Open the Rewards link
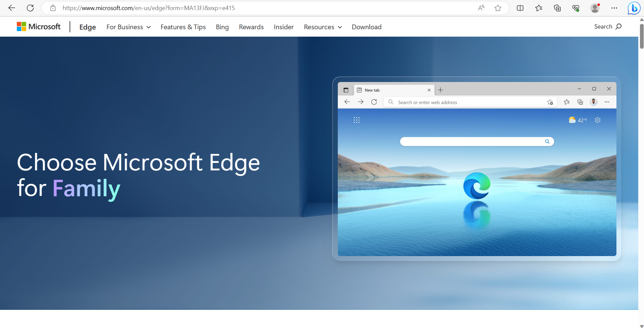The width and height of the screenshot is (644, 328). coord(251,27)
